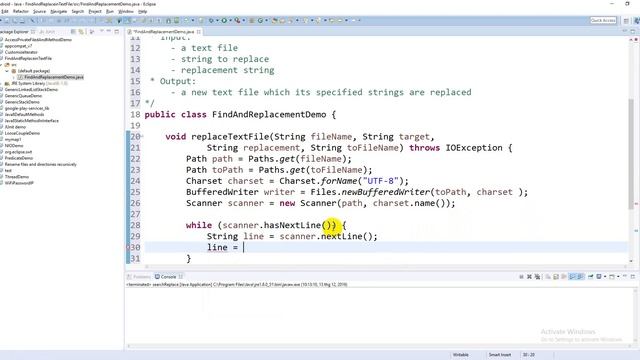Viewport: 640px width, 360px height.
Task: Switch to the FindAndReplacementDemo.java editor tab
Action: (163, 31)
